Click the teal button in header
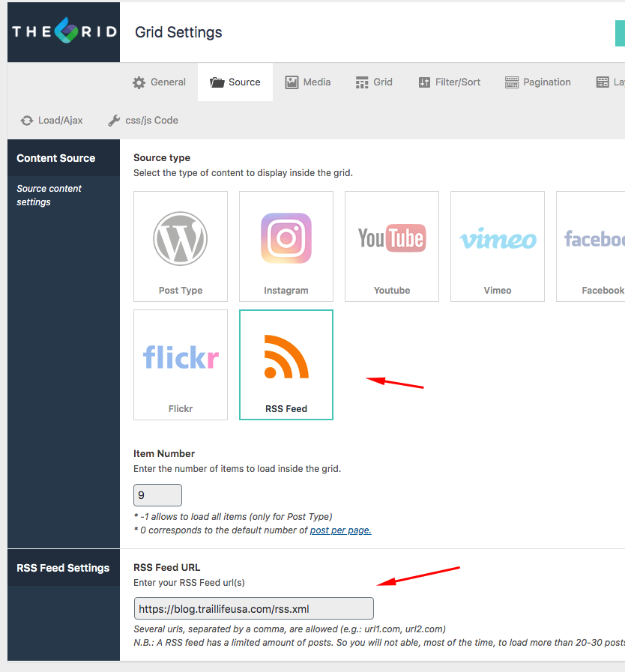The height and width of the screenshot is (672, 625). pyautogui.click(x=620, y=33)
